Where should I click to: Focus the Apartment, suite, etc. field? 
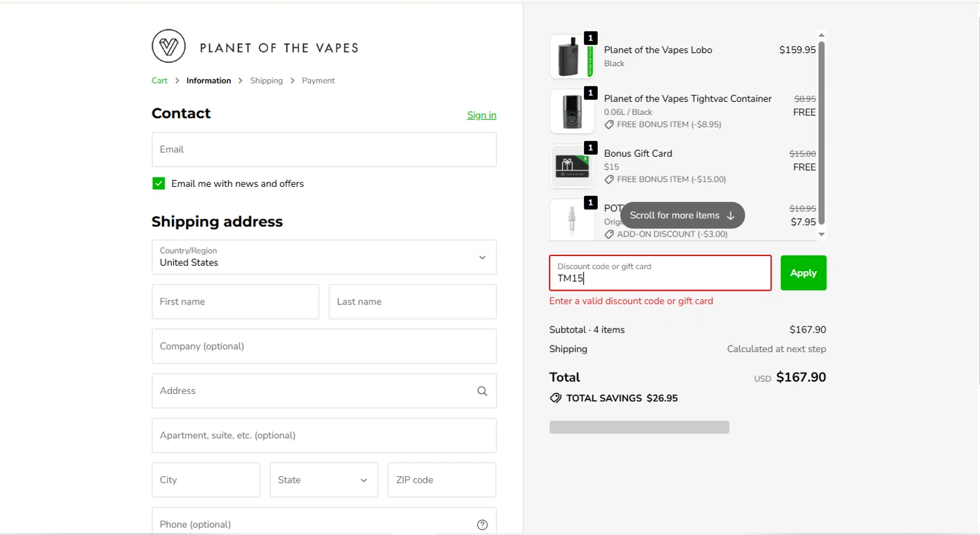tap(324, 435)
